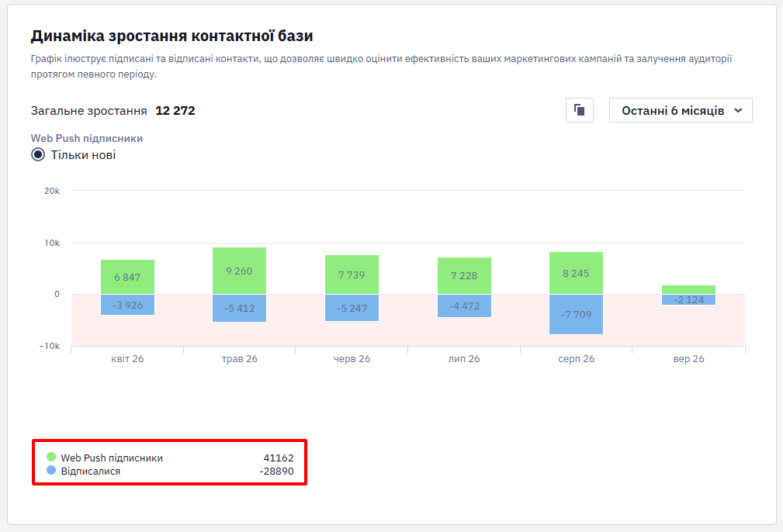Click the blue Відписалися legend dot
This screenshot has width=783, height=532.
51,470
